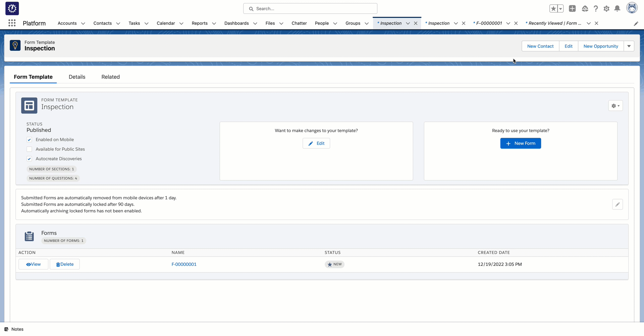
Task: Expand the Groups nav dropdown
Action: point(367,23)
